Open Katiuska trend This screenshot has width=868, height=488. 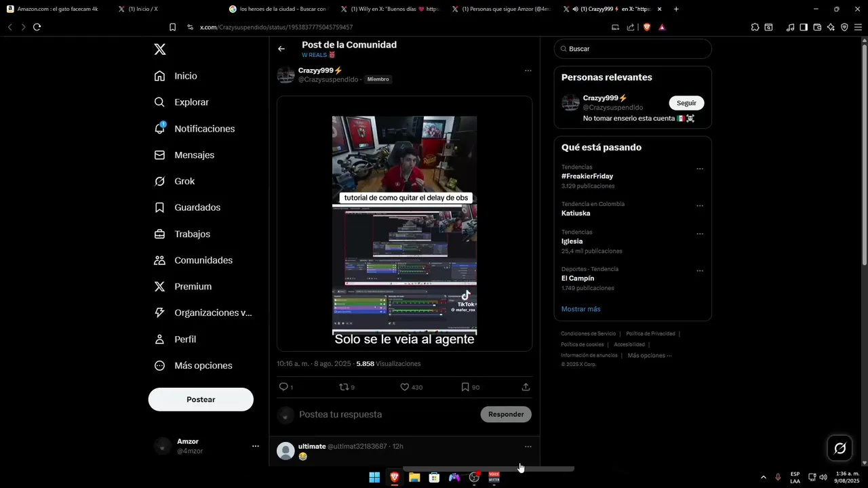(576, 213)
